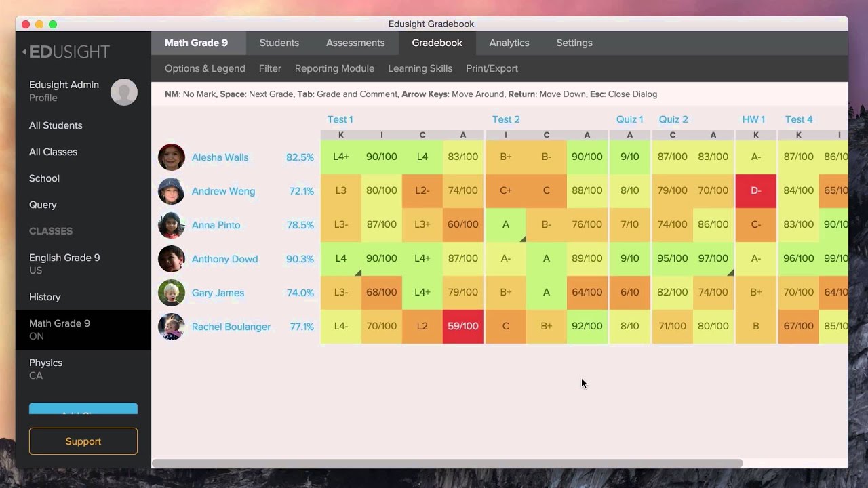Screen dimensions: 868x488
Task: Go to the Analytics tab
Action: (509, 43)
